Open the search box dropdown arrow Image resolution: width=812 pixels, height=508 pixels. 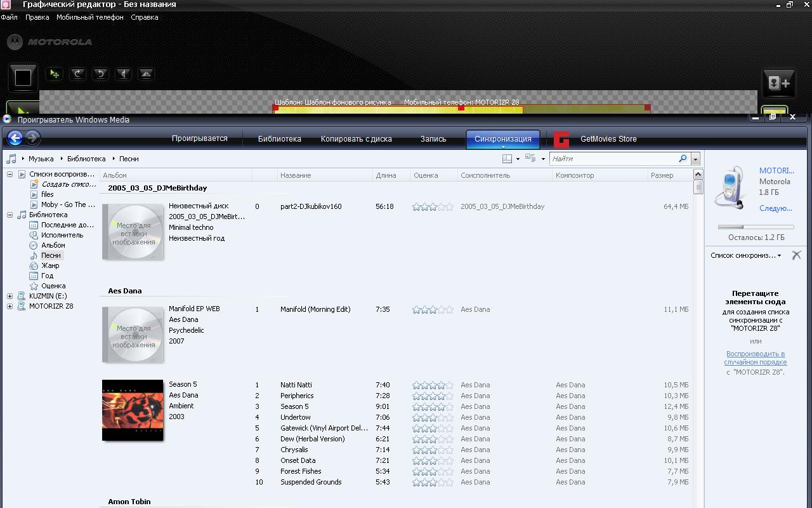coord(695,159)
